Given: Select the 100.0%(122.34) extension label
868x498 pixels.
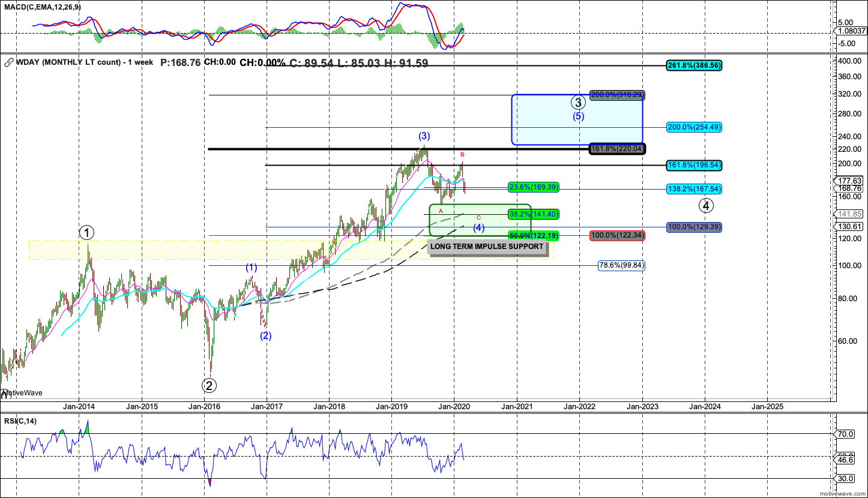Looking at the screenshot, I should (618, 236).
